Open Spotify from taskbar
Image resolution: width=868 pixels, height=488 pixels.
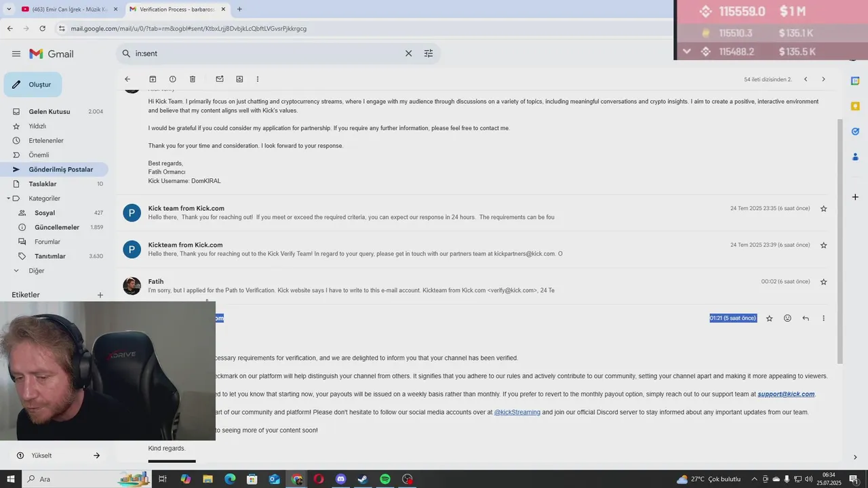385,479
